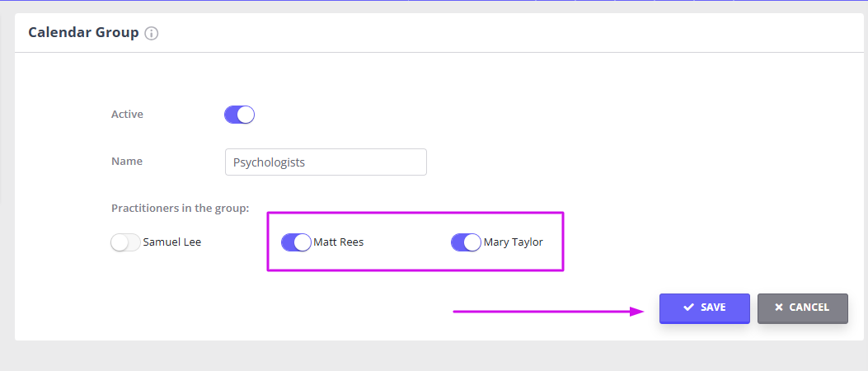
Task: Click the magenta arrow pointing to Save
Action: [x=549, y=312]
